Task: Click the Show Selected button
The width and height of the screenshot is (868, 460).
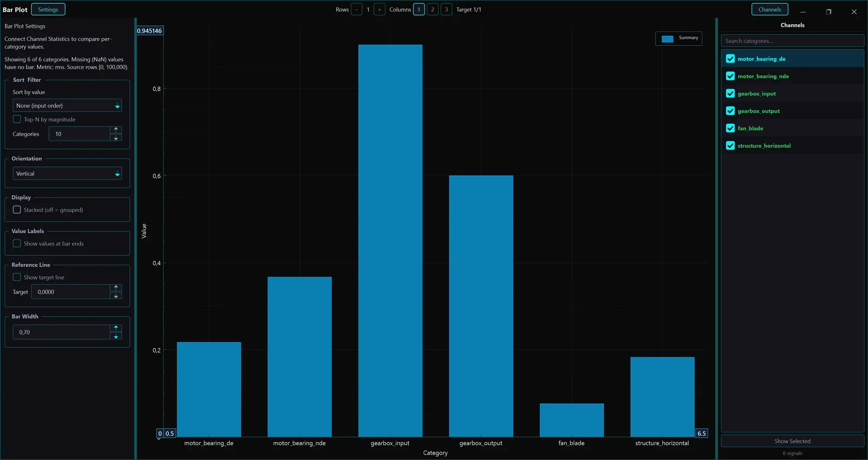Action: pos(792,441)
